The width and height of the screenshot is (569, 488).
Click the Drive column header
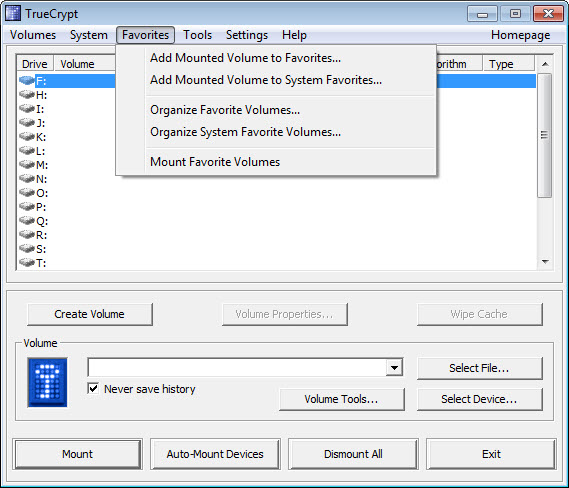[35, 64]
